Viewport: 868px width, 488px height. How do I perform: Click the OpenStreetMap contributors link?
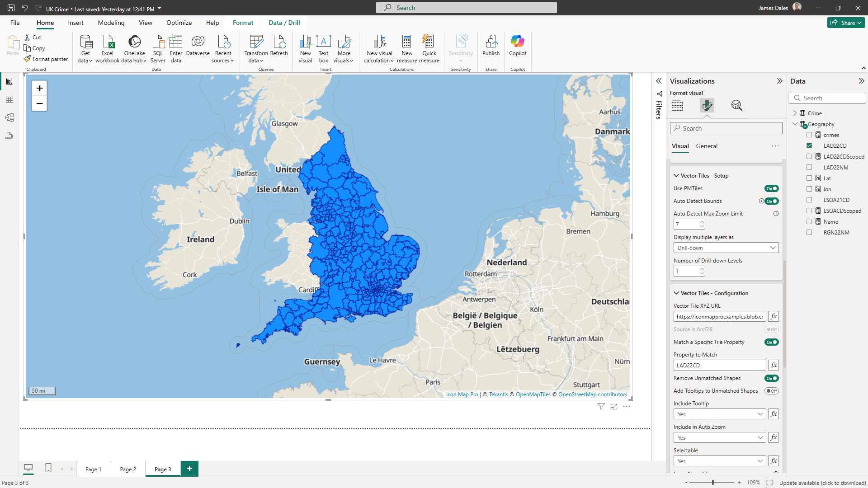click(x=592, y=394)
